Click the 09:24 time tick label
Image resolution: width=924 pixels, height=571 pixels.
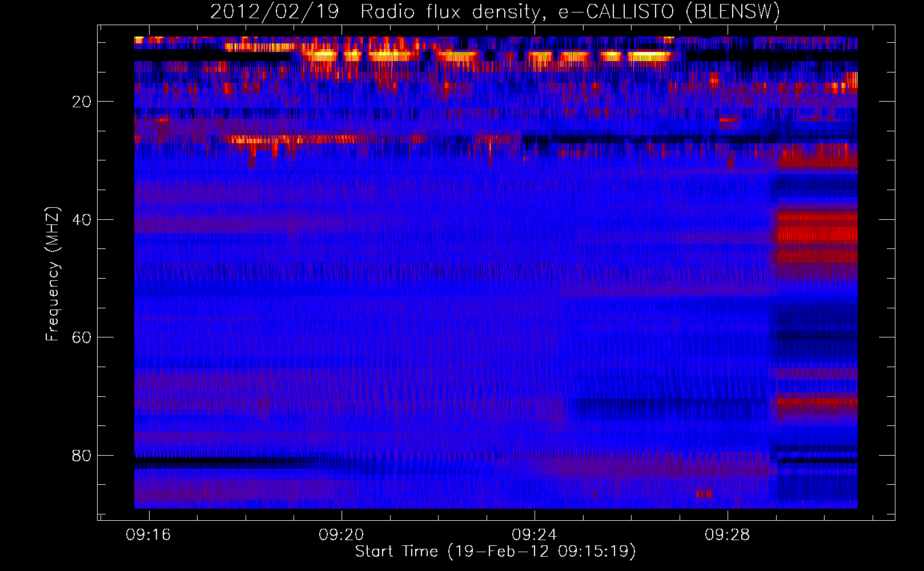[x=535, y=535]
